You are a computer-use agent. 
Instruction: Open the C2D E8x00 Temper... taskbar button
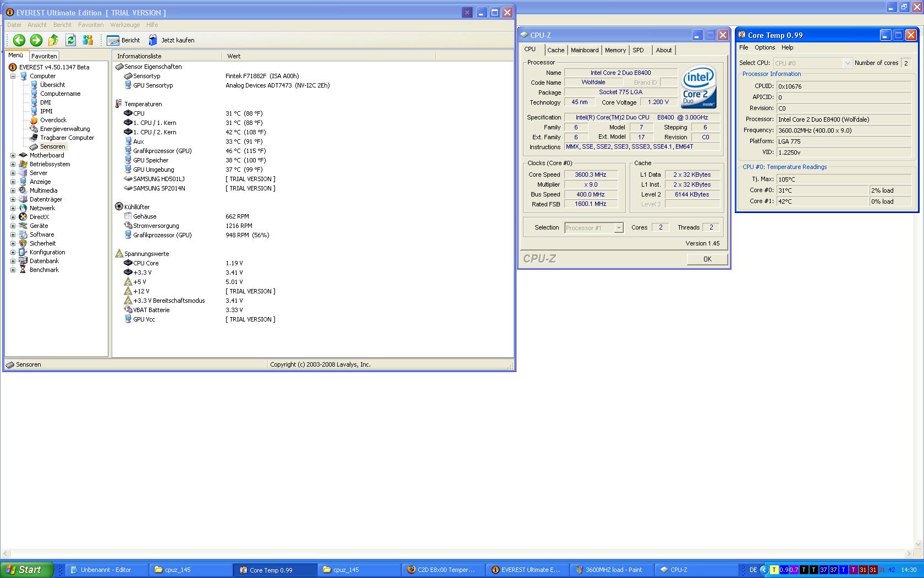(x=444, y=570)
